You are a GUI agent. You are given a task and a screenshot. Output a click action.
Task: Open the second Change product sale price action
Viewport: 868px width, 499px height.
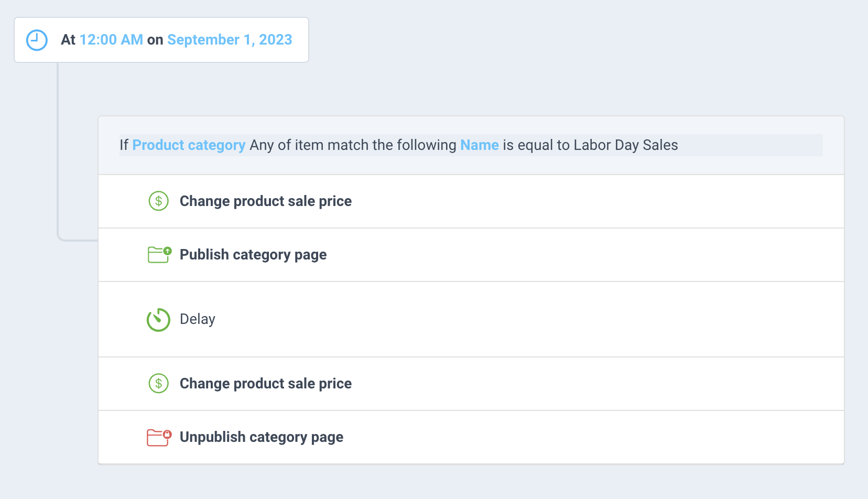coord(265,384)
